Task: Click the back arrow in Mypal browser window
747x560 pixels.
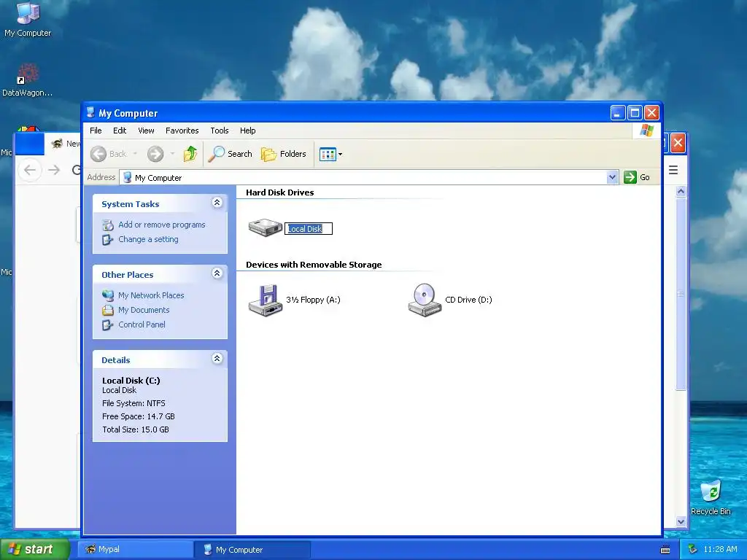Action: pyautogui.click(x=30, y=170)
